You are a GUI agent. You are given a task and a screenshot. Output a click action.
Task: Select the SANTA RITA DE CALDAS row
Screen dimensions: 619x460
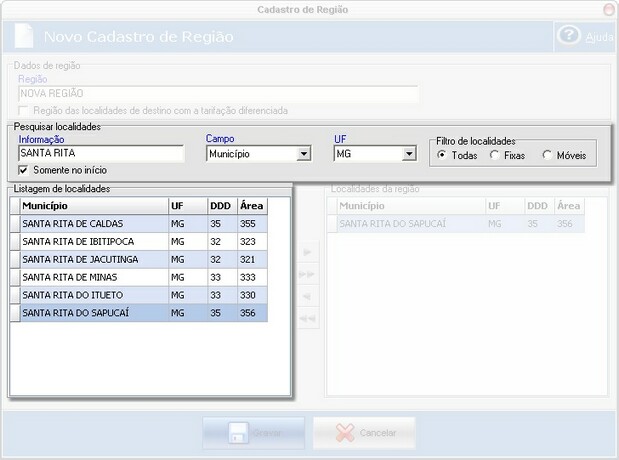(139, 223)
